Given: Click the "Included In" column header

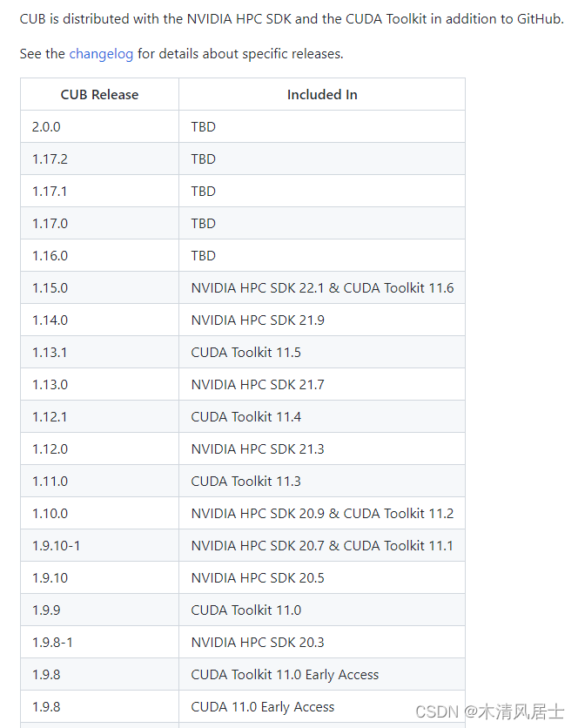Looking at the screenshot, I should point(322,94).
